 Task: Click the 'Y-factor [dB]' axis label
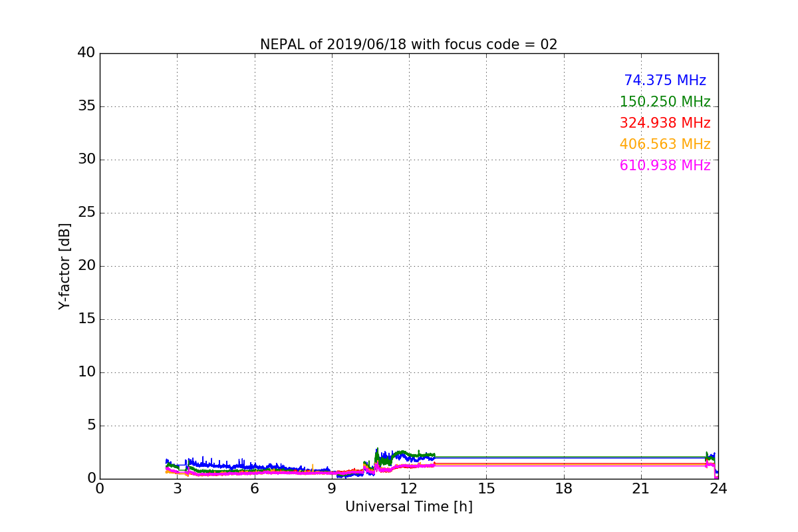tap(65, 266)
